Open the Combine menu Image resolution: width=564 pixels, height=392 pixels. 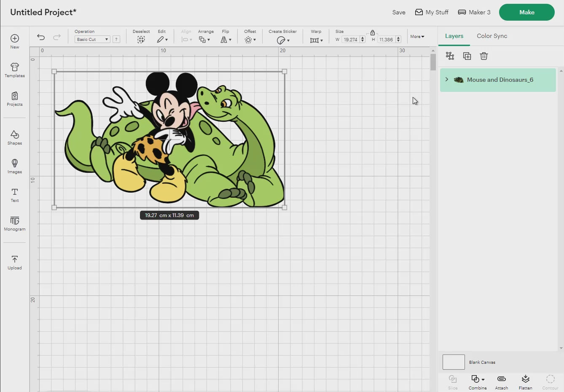478,382
